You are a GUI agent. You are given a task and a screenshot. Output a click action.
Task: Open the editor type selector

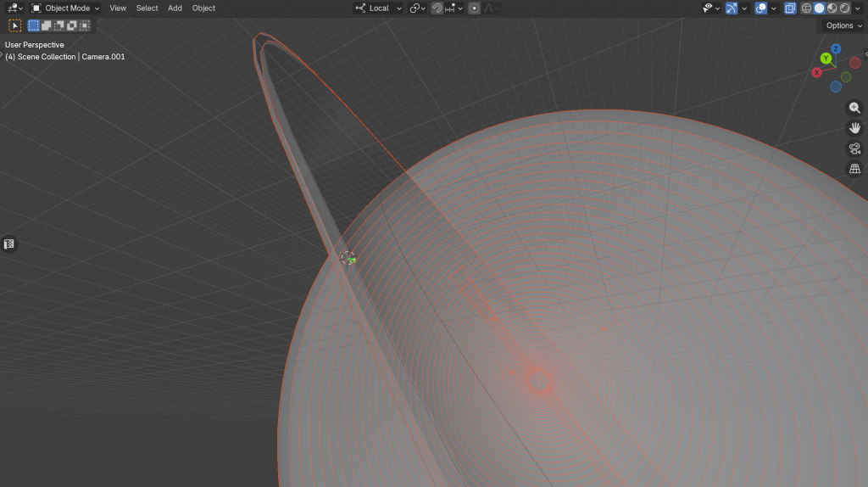click(x=14, y=8)
